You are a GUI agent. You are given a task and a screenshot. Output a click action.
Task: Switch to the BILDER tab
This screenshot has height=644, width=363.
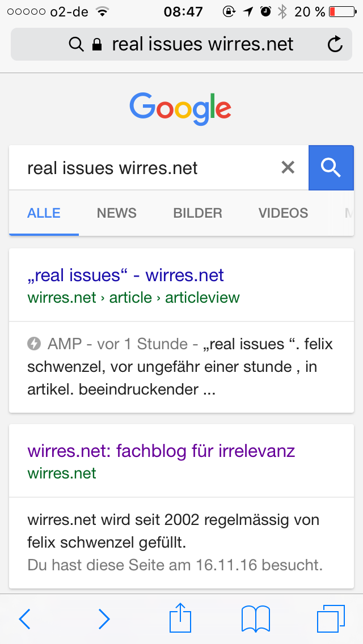(198, 213)
